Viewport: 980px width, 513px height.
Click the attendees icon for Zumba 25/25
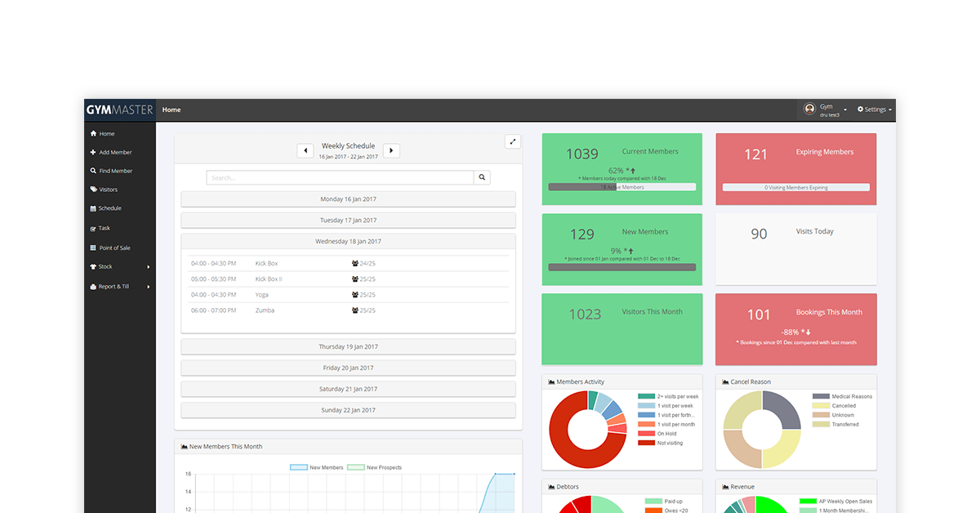click(355, 310)
